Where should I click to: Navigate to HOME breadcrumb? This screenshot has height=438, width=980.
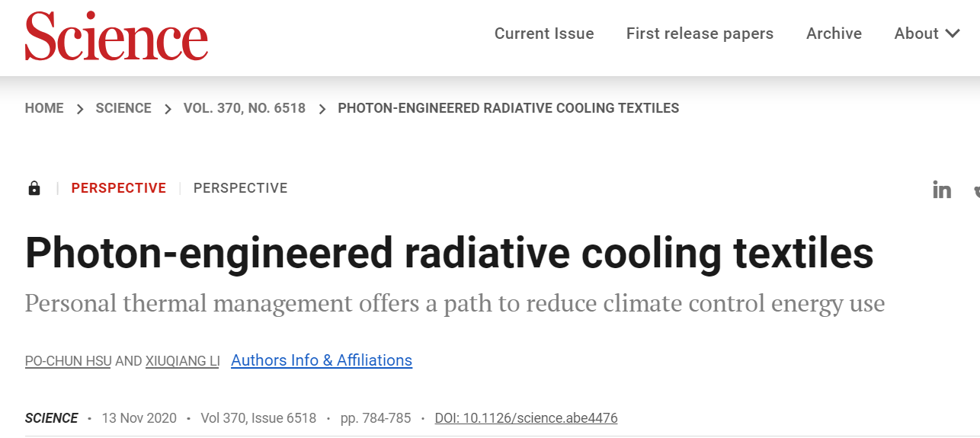pos(44,108)
